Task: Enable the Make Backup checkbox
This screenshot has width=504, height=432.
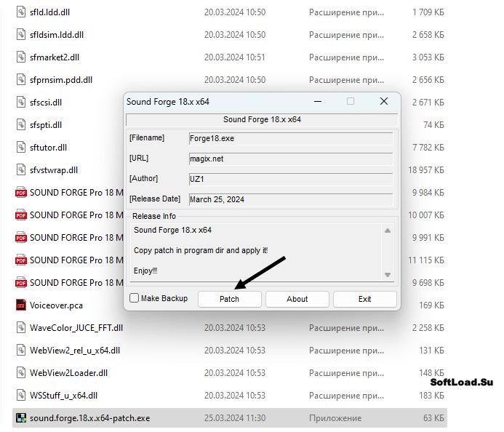Action: point(135,298)
